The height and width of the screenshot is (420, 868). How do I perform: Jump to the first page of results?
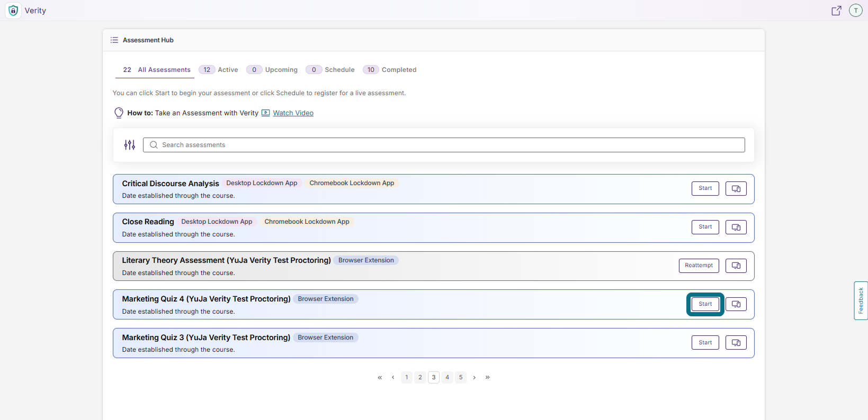pyautogui.click(x=380, y=378)
